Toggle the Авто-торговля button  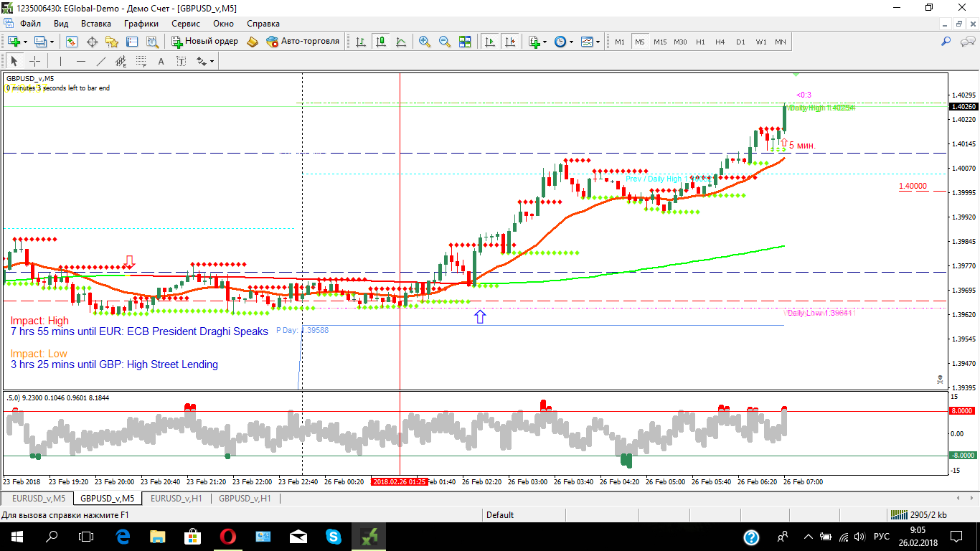[303, 42]
